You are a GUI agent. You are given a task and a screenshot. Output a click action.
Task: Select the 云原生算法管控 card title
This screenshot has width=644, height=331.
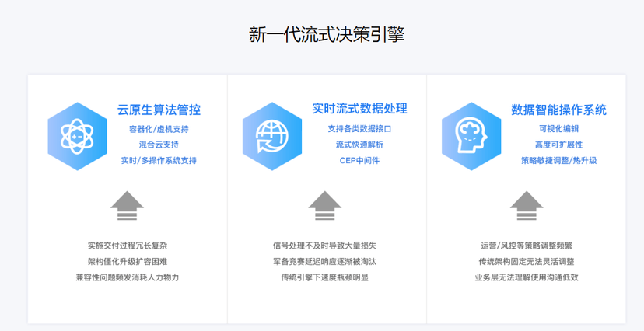click(159, 110)
